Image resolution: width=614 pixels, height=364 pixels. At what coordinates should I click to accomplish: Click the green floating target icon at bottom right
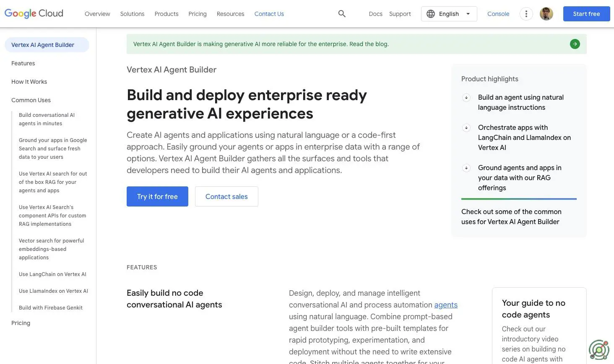(x=599, y=350)
